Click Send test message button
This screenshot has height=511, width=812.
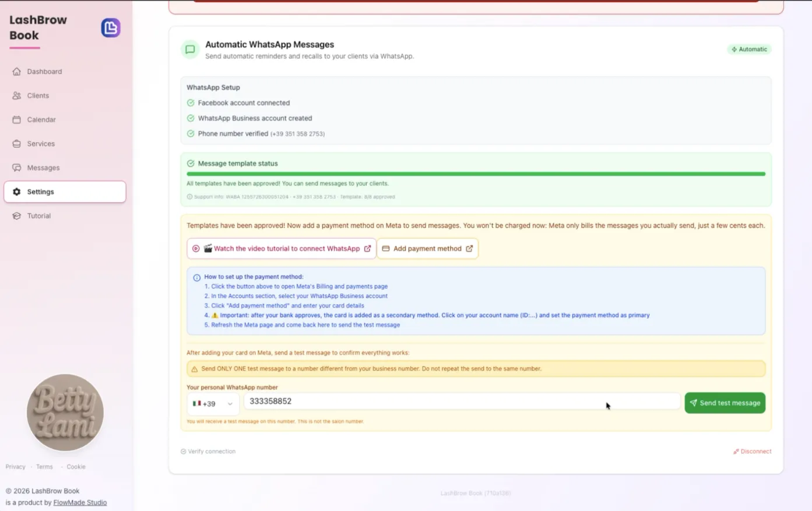[725, 403]
